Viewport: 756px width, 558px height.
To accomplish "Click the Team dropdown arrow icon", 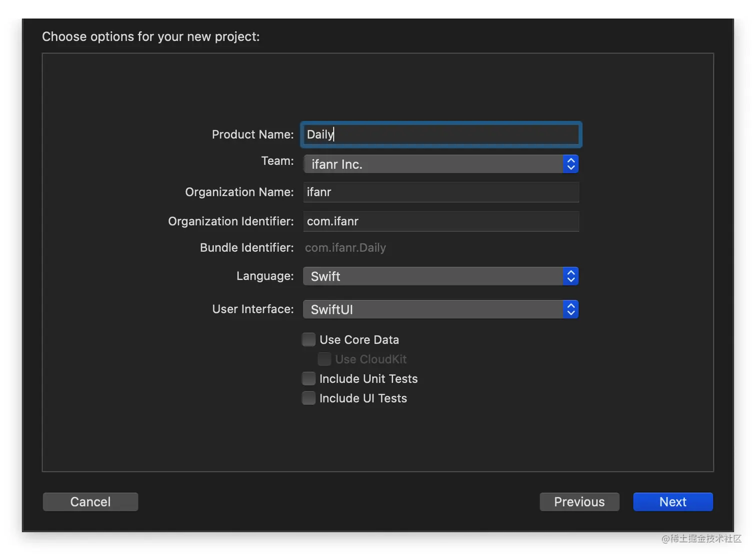I will (570, 164).
